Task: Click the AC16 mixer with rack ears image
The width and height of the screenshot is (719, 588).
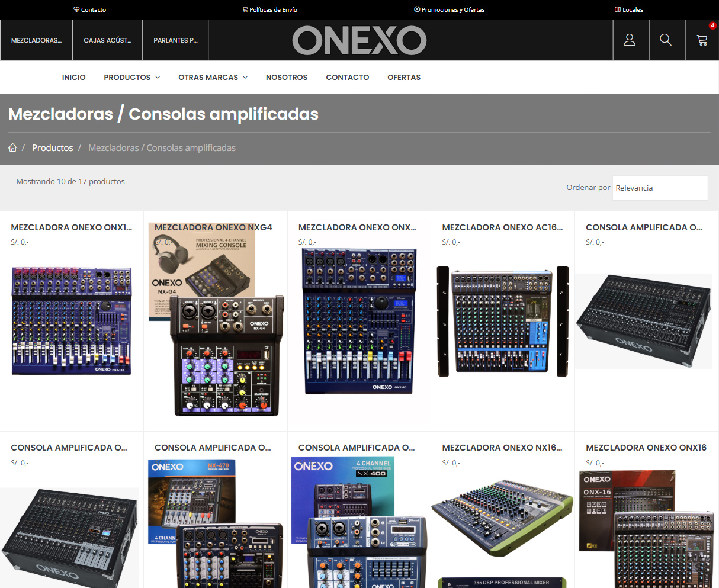Action: [x=503, y=321]
